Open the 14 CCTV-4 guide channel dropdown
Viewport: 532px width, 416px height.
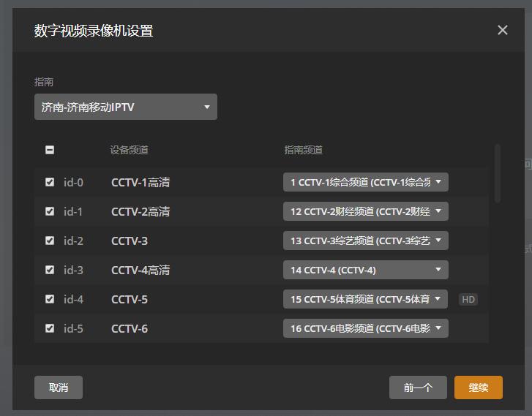366,270
